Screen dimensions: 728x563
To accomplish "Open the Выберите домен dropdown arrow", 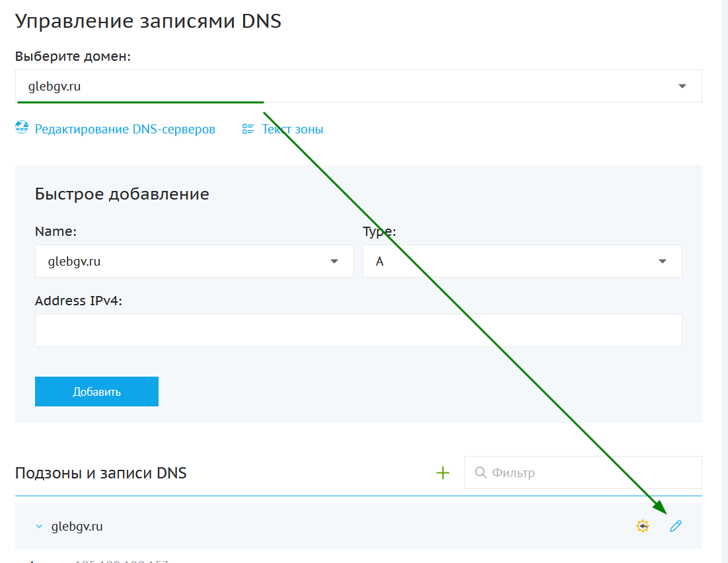I will 682,86.
